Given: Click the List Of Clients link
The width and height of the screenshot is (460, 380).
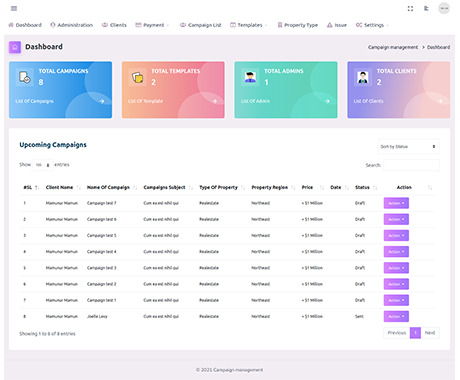Looking at the screenshot, I should click(368, 101).
